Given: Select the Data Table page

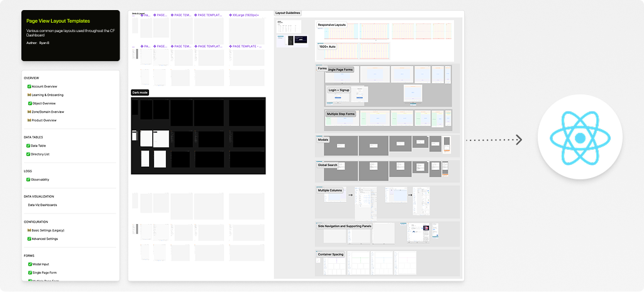Looking at the screenshot, I should point(38,145).
